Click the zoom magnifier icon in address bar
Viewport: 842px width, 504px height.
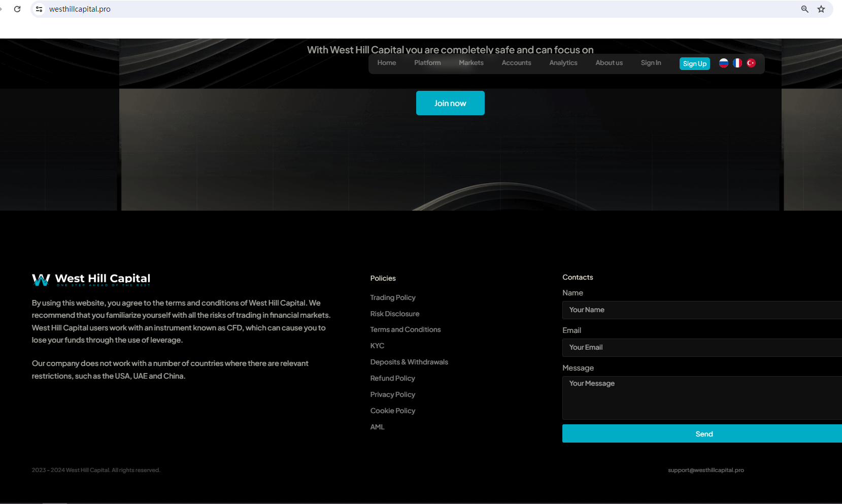point(804,9)
